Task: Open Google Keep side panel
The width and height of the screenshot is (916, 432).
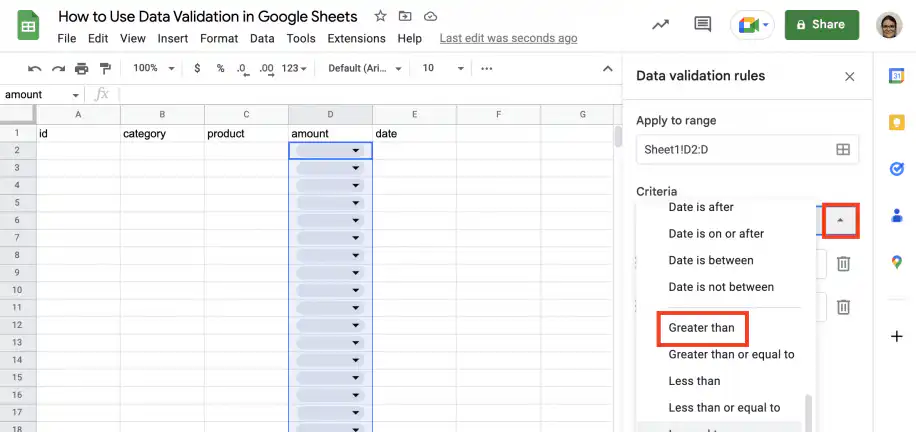Action: point(897,123)
